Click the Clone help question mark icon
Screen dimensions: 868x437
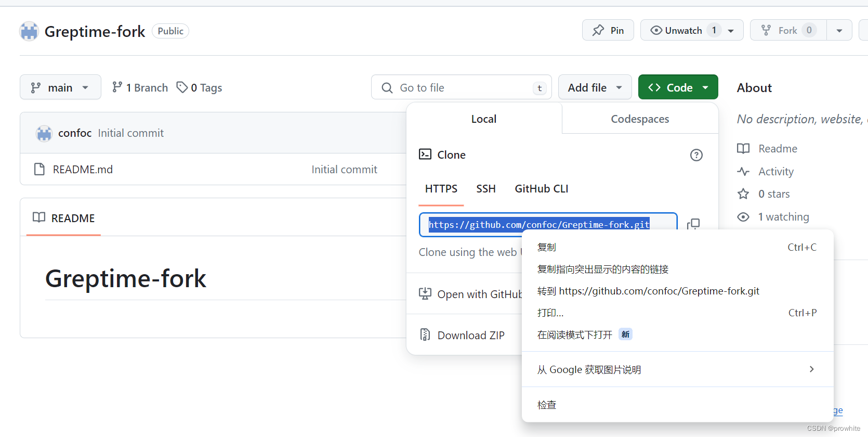click(x=696, y=155)
